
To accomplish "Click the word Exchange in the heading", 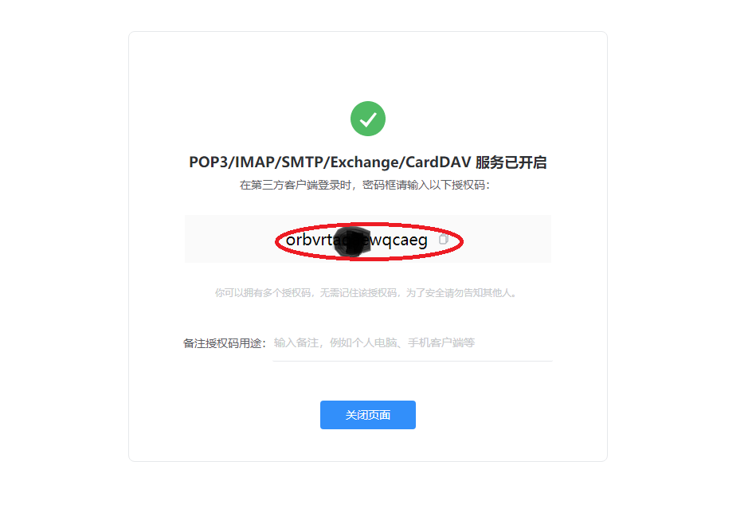I will pos(365,162).
